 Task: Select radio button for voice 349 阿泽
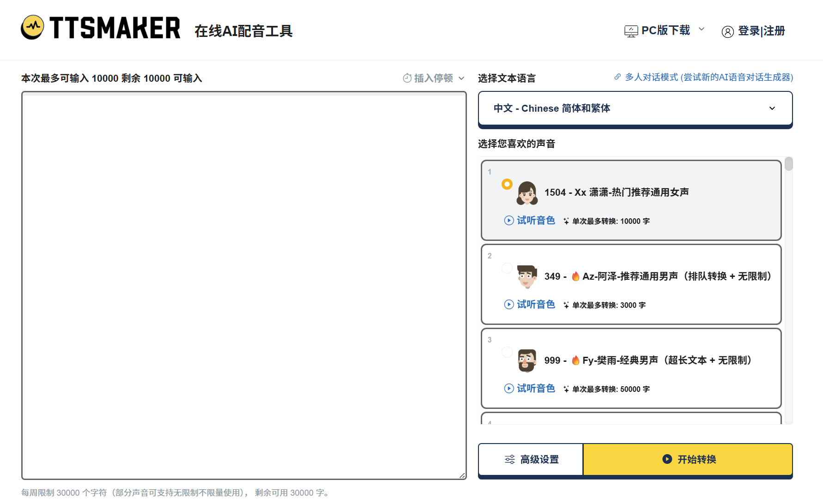click(507, 268)
